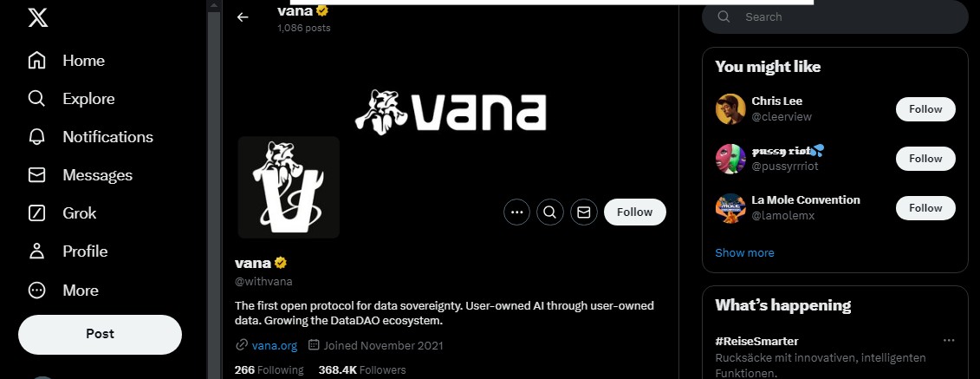Click the X logo icon

(x=37, y=17)
